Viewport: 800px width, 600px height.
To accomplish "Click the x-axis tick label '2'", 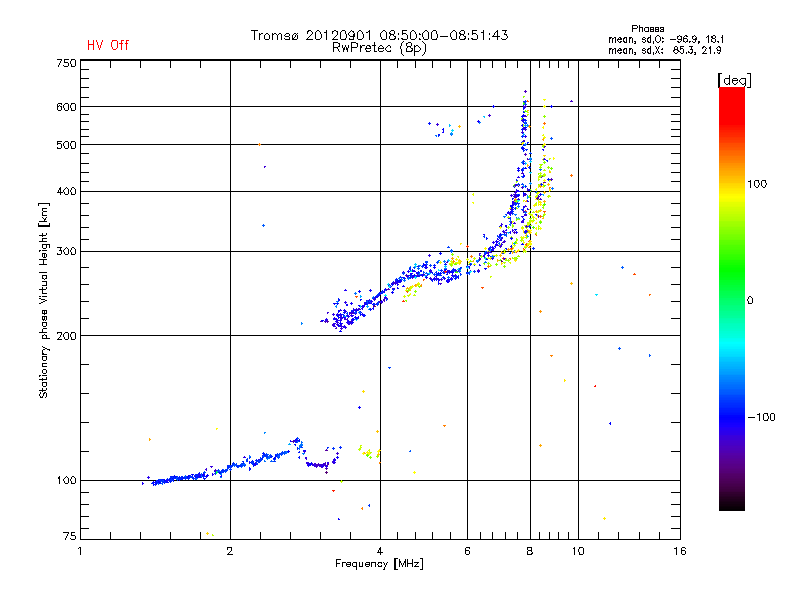I will click(x=230, y=551).
